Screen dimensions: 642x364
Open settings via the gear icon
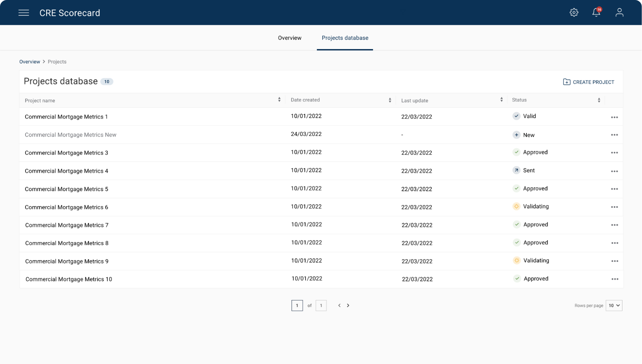pyautogui.click(x=574, y=12)
